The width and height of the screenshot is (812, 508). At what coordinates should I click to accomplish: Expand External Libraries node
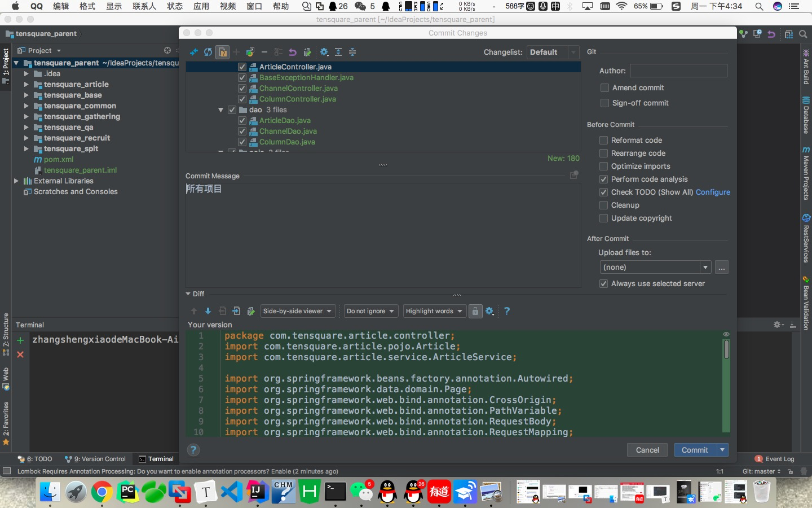16,181
